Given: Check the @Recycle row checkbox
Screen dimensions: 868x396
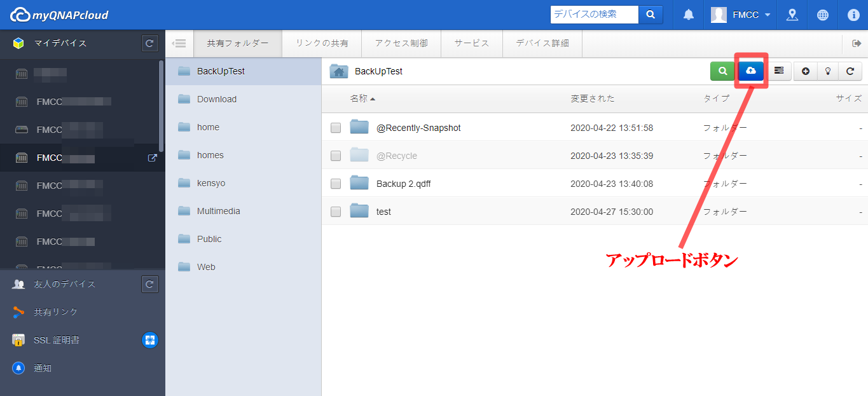Looking at the screenshot, I should coord(336,156).
